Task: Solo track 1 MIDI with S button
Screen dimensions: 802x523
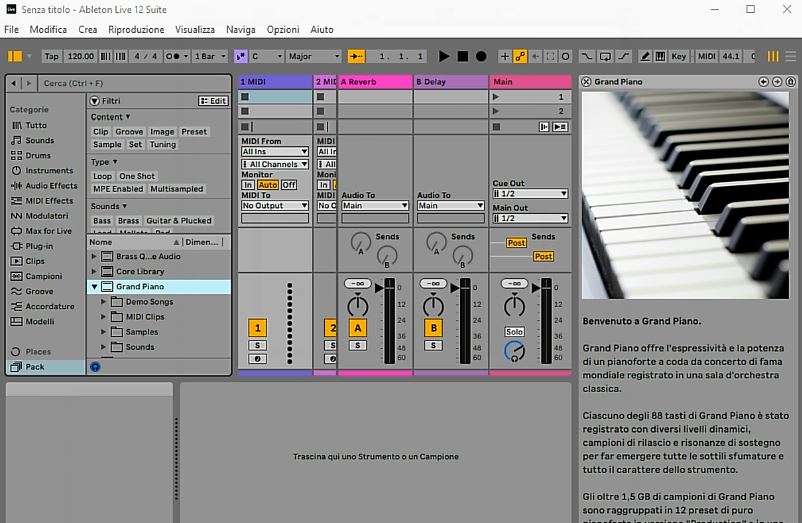Action: pos(257,345)
